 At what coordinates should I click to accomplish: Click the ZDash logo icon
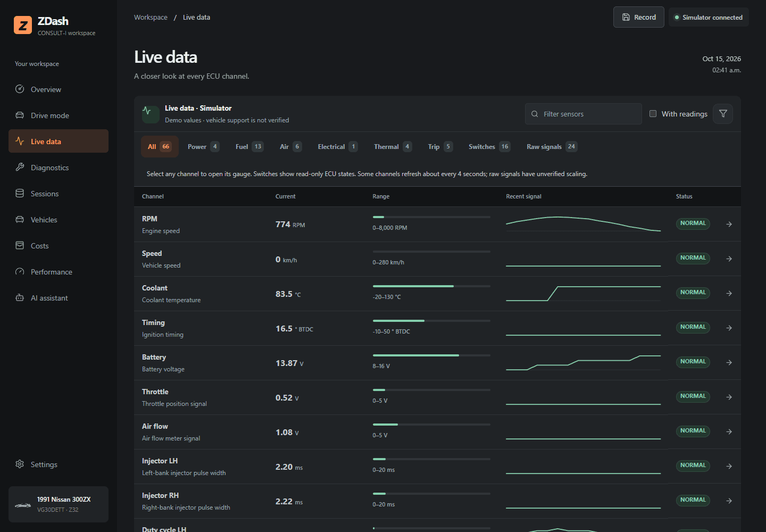coord(23,25)
